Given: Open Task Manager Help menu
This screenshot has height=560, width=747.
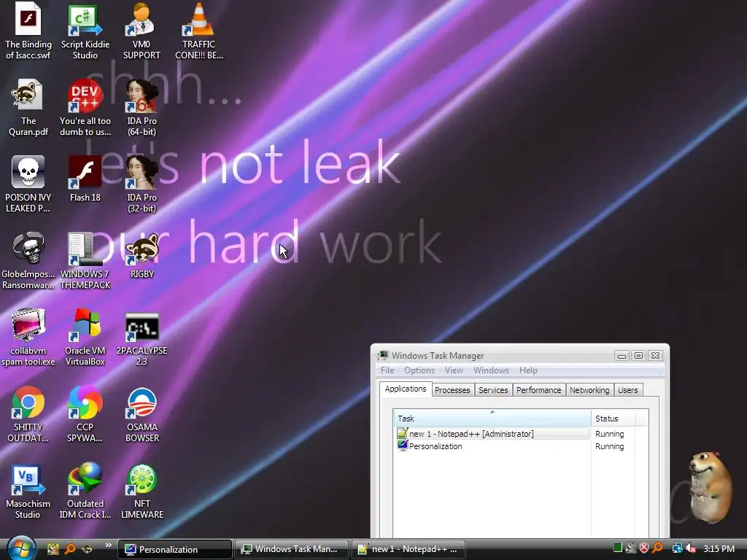Looking at the screenshot, I should click(528, 370).
